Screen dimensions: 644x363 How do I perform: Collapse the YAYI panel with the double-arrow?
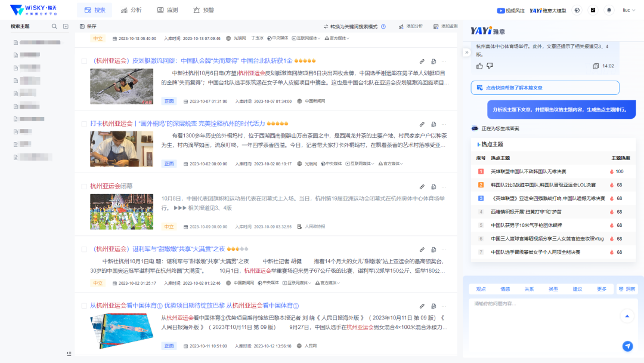pyautogui.click(x=466, y=53)
